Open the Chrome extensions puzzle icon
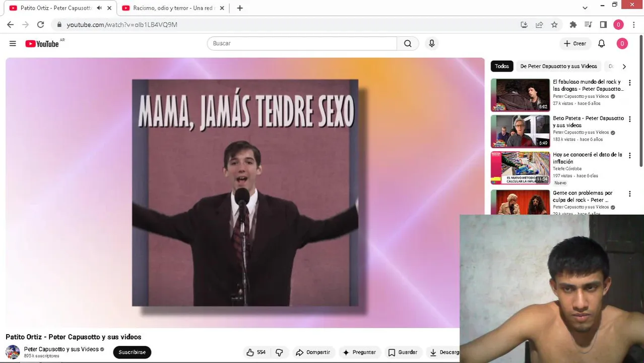 tap(573, 25)
